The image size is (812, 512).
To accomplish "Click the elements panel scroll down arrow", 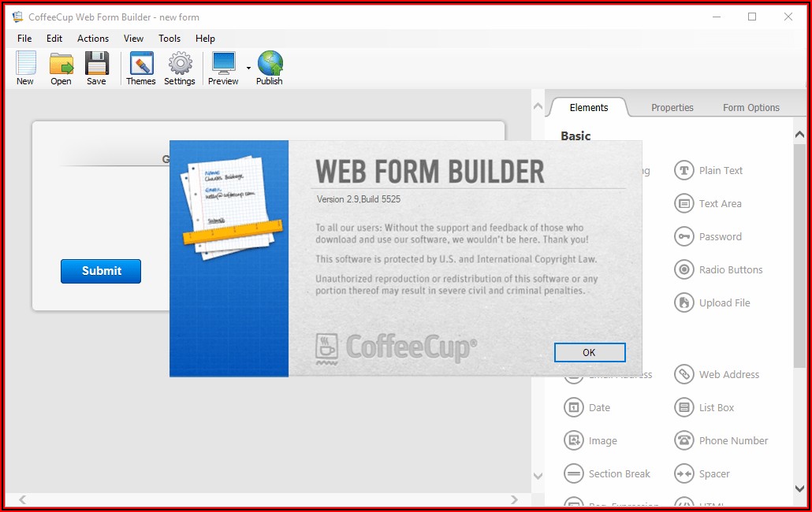I will coord(799,488).
